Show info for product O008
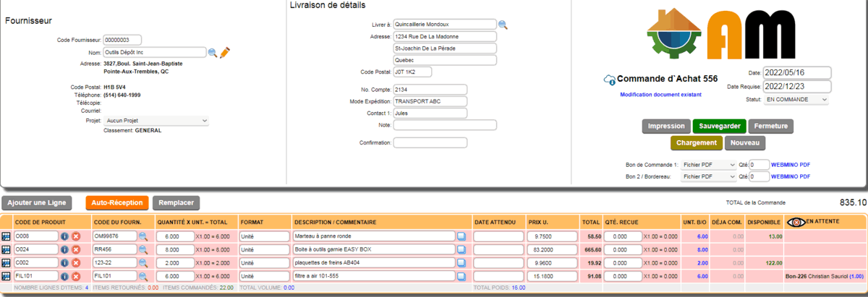 point(64,236)
